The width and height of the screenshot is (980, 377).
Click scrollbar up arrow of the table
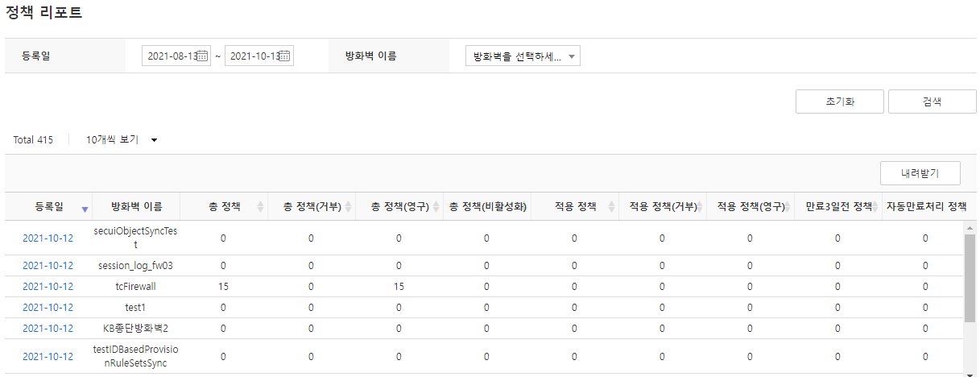tap(970, 227)
